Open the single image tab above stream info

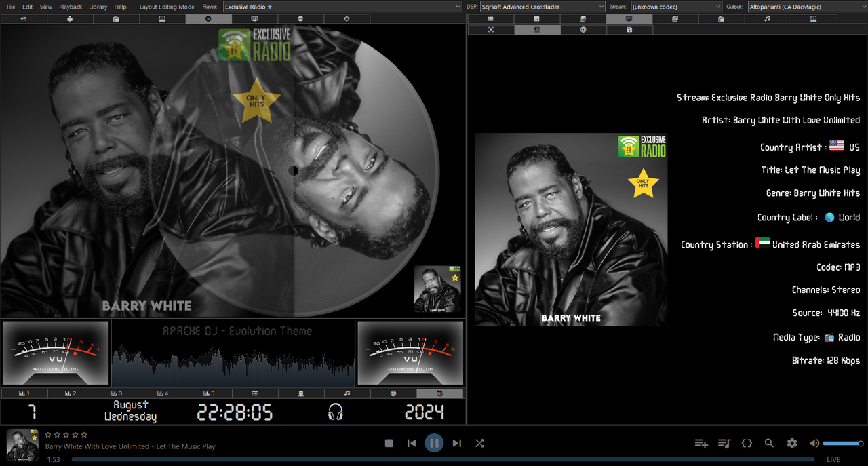537,19
